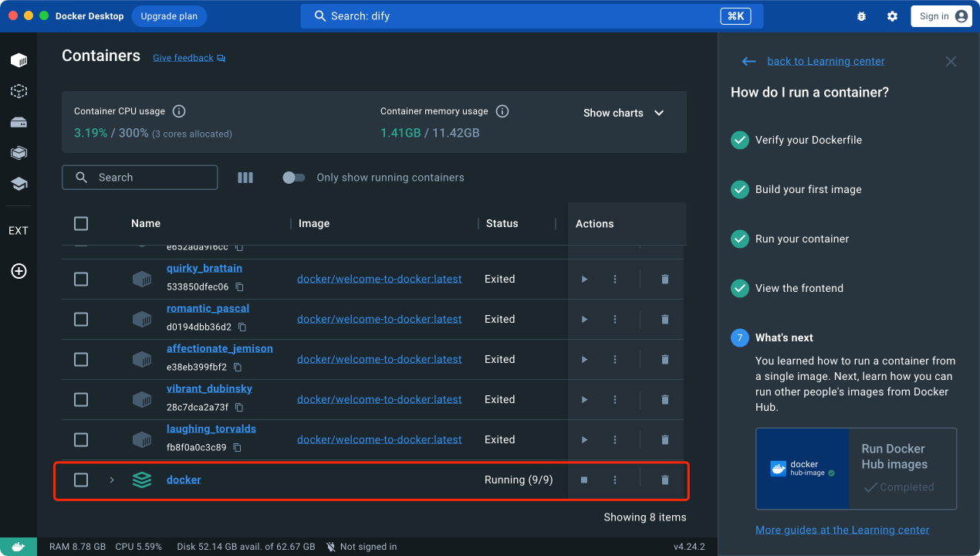Delete the vibrant_dubinsky container
This screenshot has width=980, height=556.
pos(665,399)
